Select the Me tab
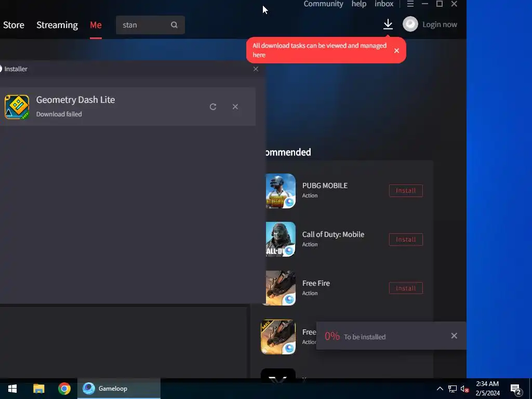This screenshot has width=532, height=399. (x=96, y=25)
